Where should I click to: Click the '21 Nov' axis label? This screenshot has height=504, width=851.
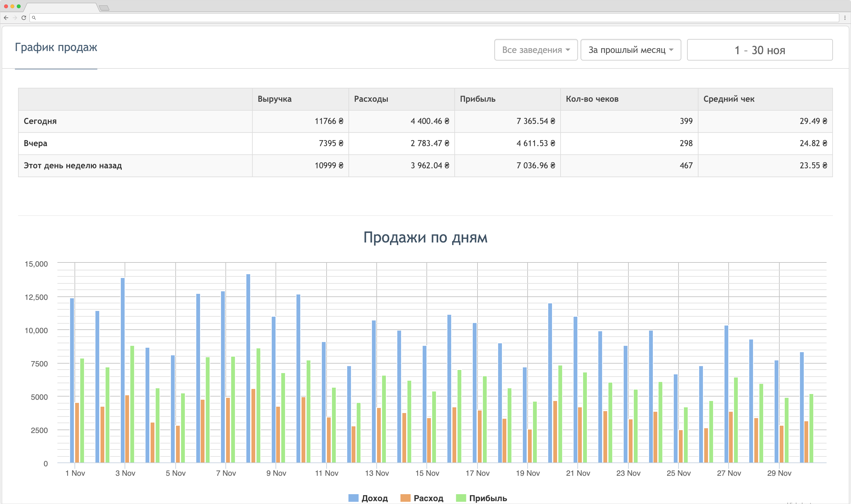click(x=578, y=473)
